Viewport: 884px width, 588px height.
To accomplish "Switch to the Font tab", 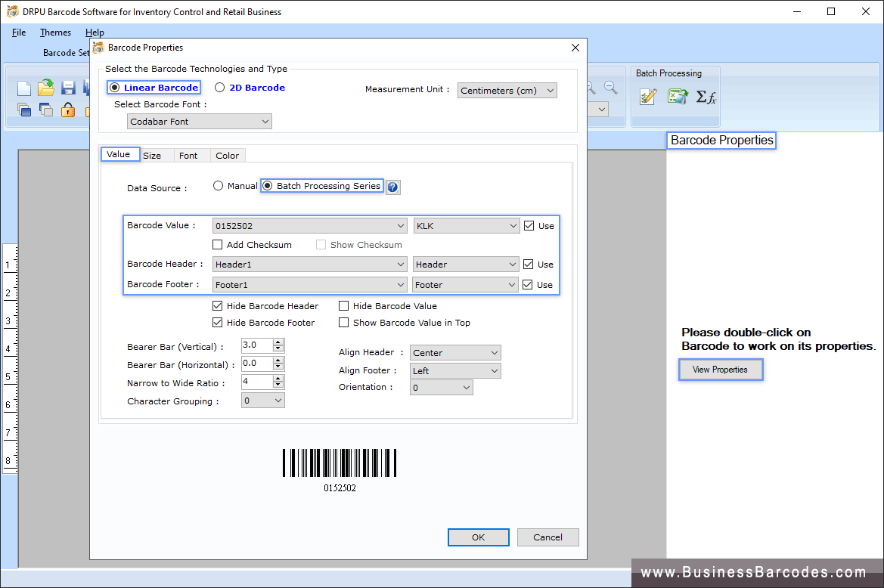I will coord(191,155).
